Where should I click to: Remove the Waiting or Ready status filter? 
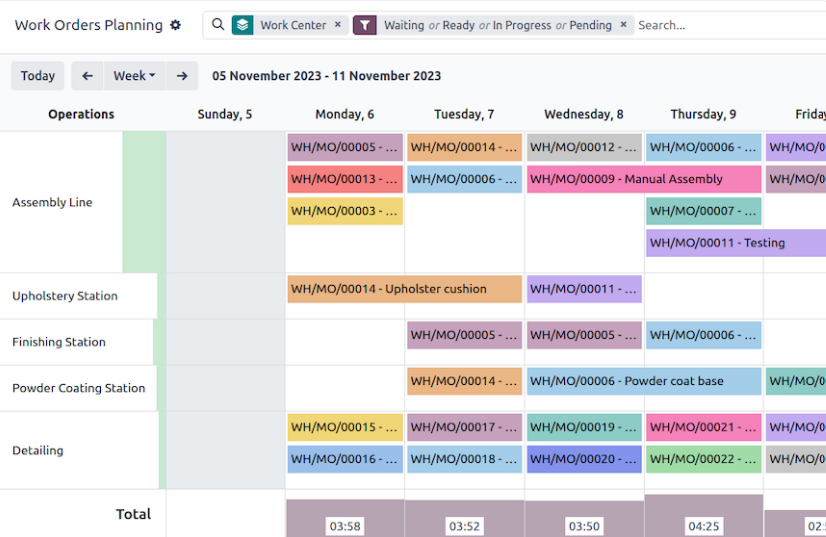(x=624, y=24)
